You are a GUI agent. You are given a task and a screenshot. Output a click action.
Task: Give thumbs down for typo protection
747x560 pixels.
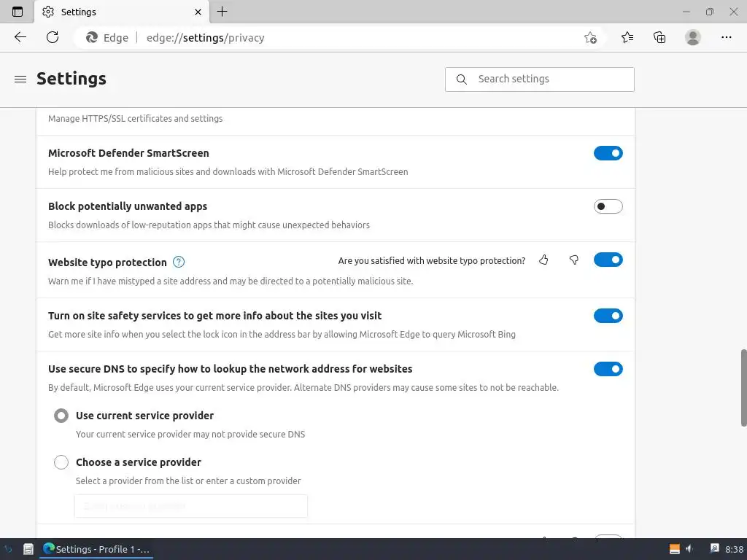tap(574, 260)
